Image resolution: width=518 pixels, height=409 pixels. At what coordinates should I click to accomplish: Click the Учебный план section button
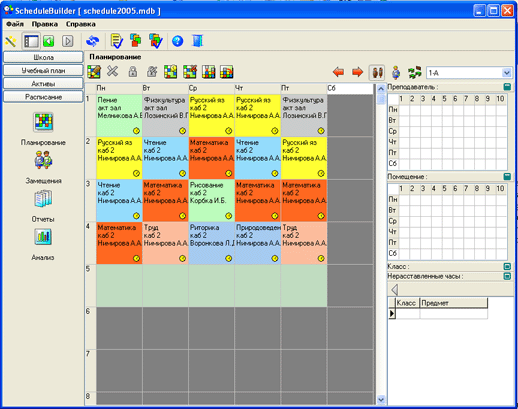pyautogui.click(x=43, y=71)
